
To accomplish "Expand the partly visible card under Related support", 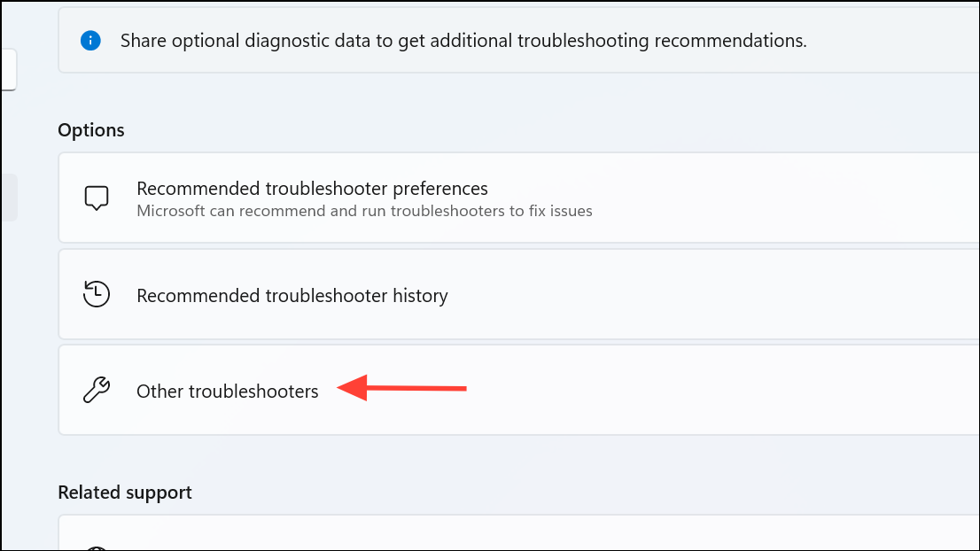I will coord(518,533).
